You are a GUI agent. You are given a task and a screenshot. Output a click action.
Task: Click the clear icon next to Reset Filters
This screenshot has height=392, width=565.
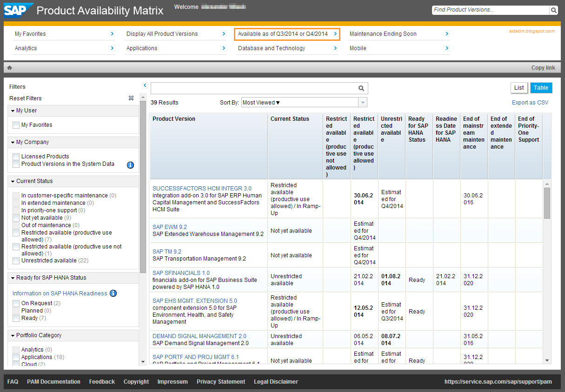[x=131, y=98]
